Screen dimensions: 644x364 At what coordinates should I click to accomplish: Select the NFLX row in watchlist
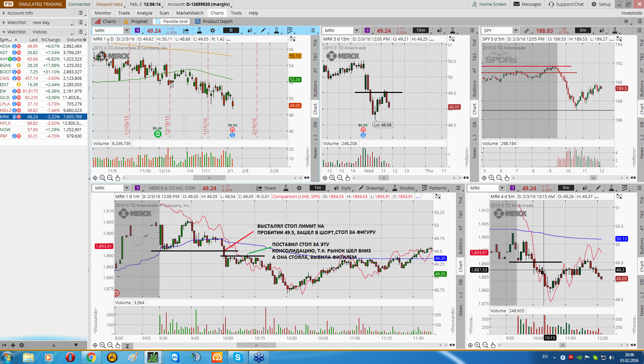point(44,123)
